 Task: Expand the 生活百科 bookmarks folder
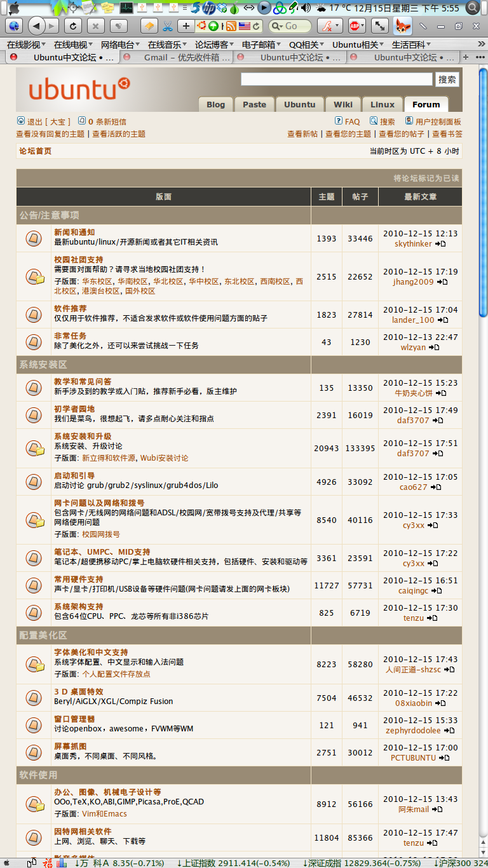click(411, 44)
